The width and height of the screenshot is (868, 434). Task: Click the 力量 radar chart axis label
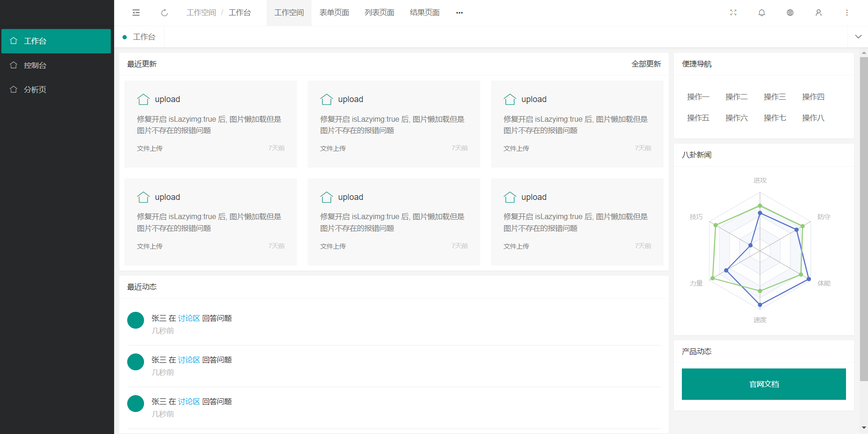click(696, 283)
